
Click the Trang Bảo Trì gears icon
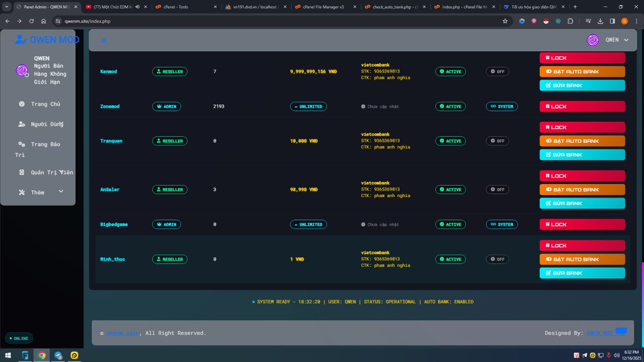(x=22, y=144)
